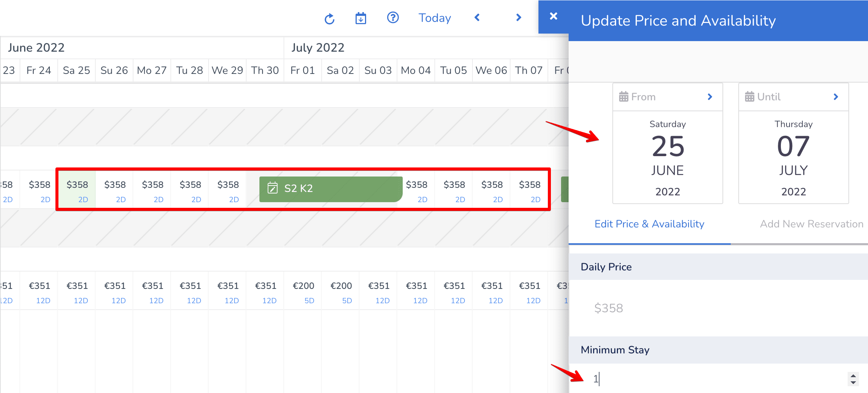The image size is (868, 393).
Task: Select the €351 cell under Th 07
Action: [x=529, y=291]
